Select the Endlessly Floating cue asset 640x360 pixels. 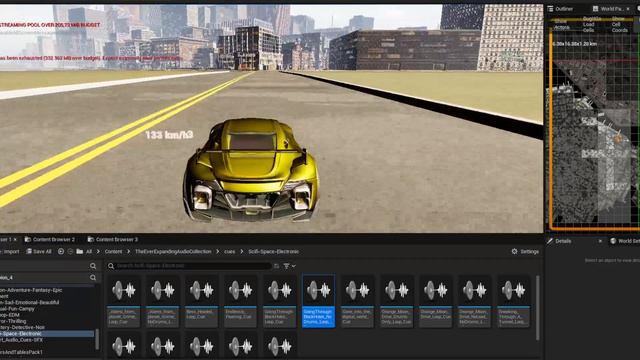click(240, 301)
